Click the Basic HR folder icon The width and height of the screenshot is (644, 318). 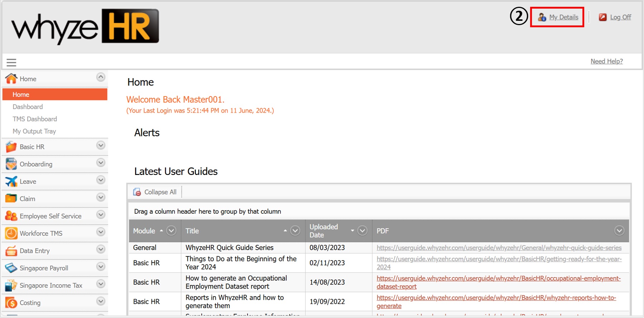coord(11,147)
